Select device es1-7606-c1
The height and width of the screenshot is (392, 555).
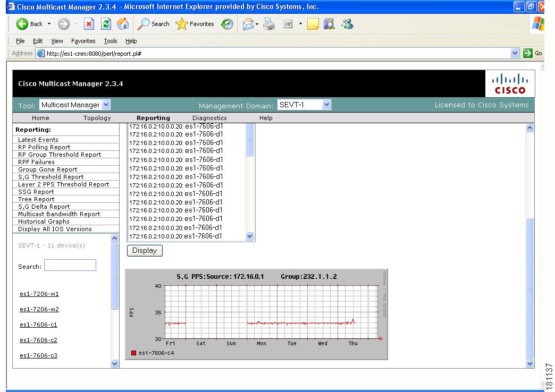38,325
